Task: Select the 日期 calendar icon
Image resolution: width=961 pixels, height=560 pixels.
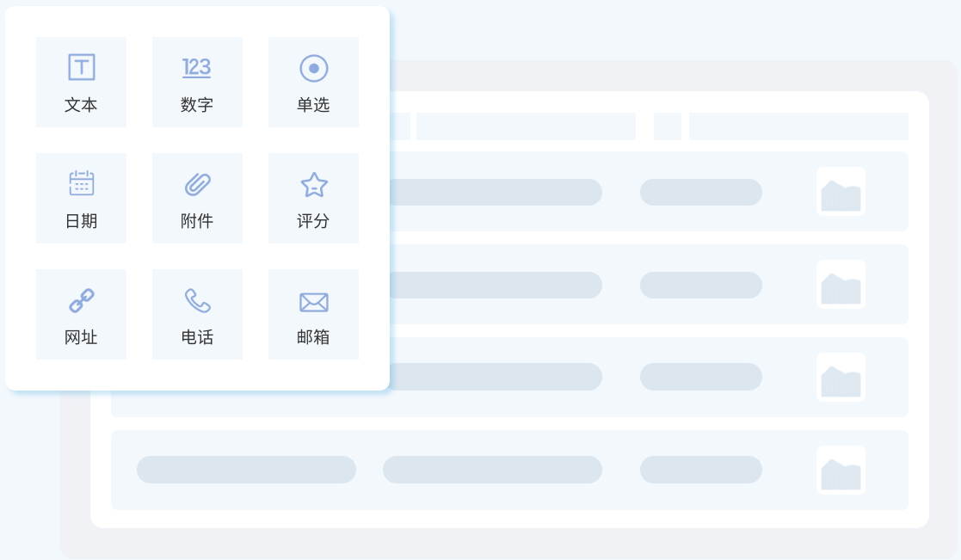Action: [81, 183]
